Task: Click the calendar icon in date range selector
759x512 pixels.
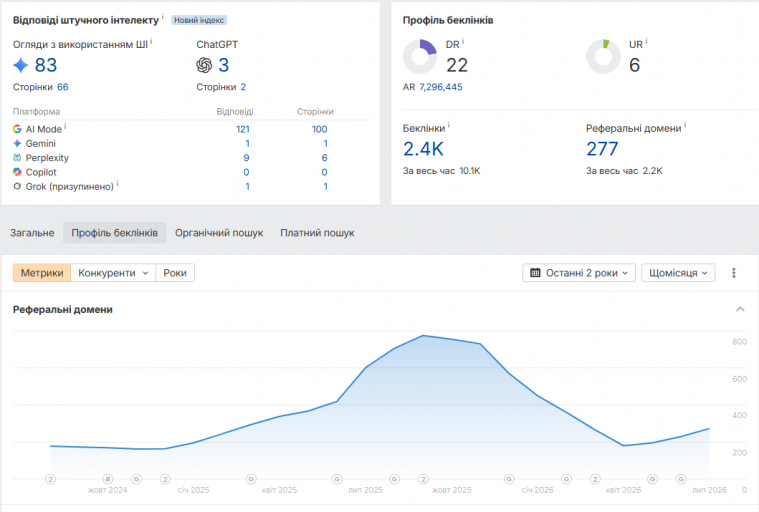Action: tap(535, 273)
